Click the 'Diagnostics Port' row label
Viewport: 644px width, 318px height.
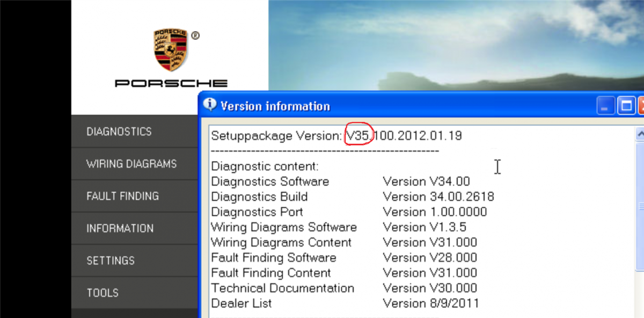tap(257, 212)
